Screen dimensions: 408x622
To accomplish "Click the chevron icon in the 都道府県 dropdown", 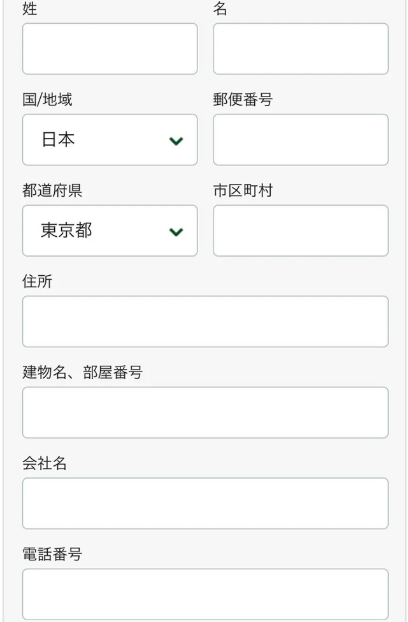I will pos(176,232).
